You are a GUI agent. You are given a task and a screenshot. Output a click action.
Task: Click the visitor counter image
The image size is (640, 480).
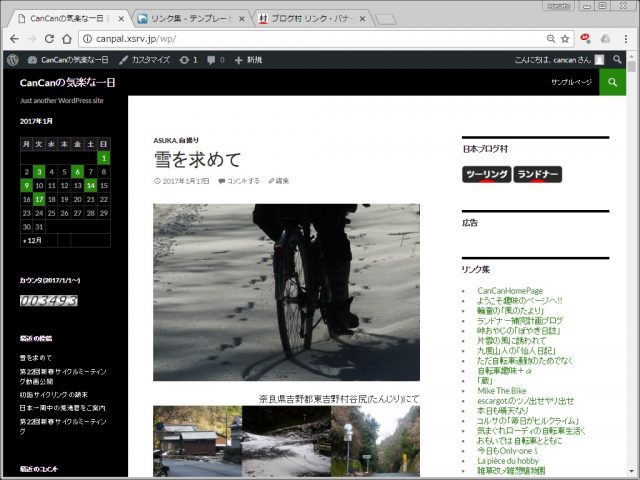[49, 301]
